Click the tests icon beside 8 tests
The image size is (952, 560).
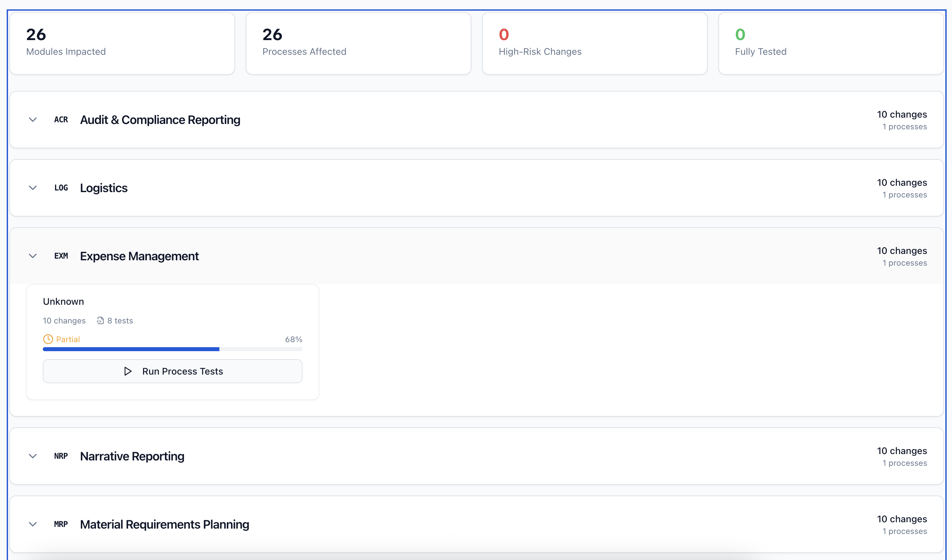[x=100, y=320]
